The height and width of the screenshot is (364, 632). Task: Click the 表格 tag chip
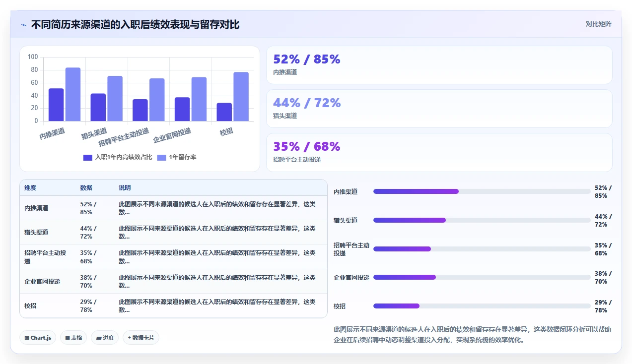pos(73,338)
